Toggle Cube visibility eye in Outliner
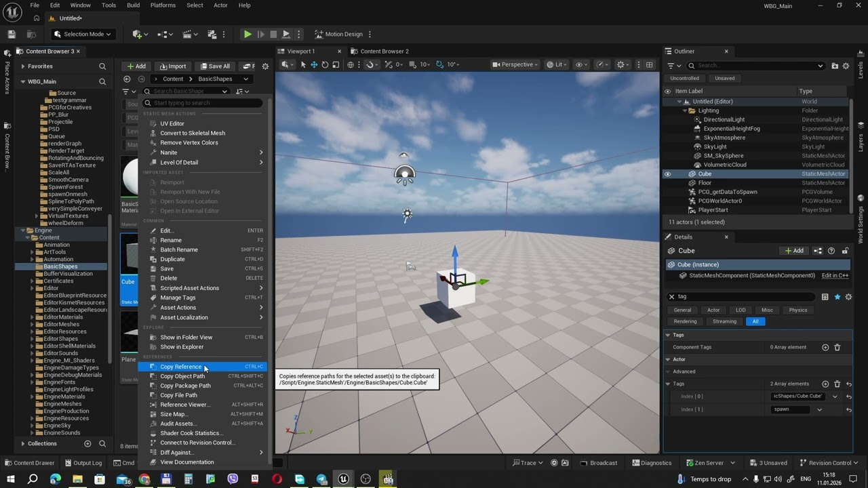 pos(667,174)
